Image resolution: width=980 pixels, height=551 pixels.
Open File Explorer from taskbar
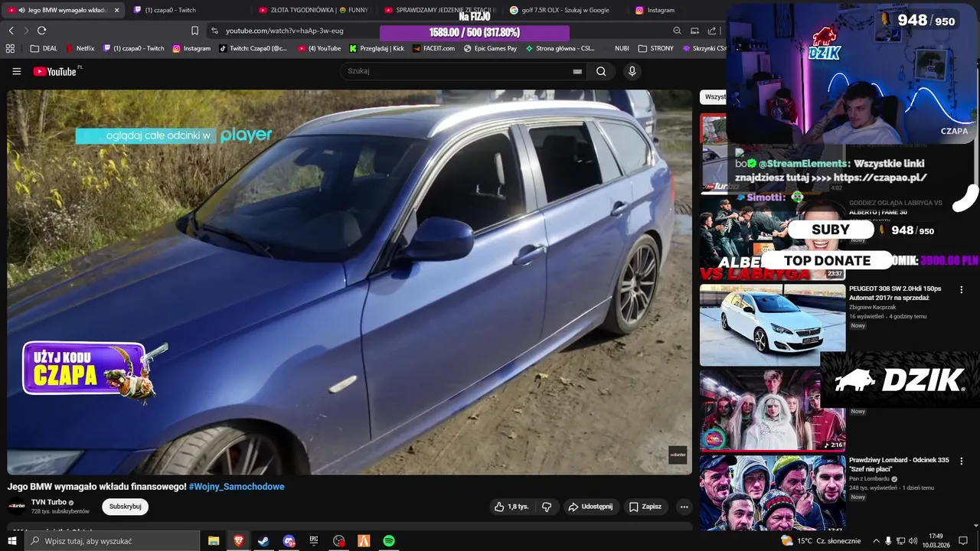[214, 541]
